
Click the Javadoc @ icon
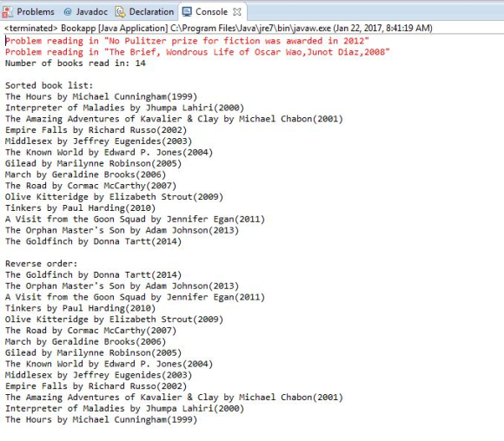click(68, 12)
